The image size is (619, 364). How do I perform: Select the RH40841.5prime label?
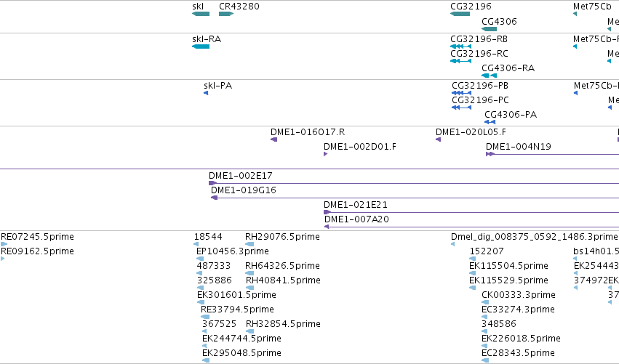pyautogui.click(x=283, y=280)
